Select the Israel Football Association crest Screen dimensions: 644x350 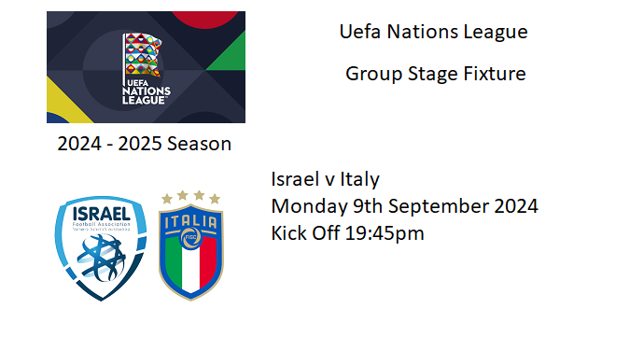(101, 248)
